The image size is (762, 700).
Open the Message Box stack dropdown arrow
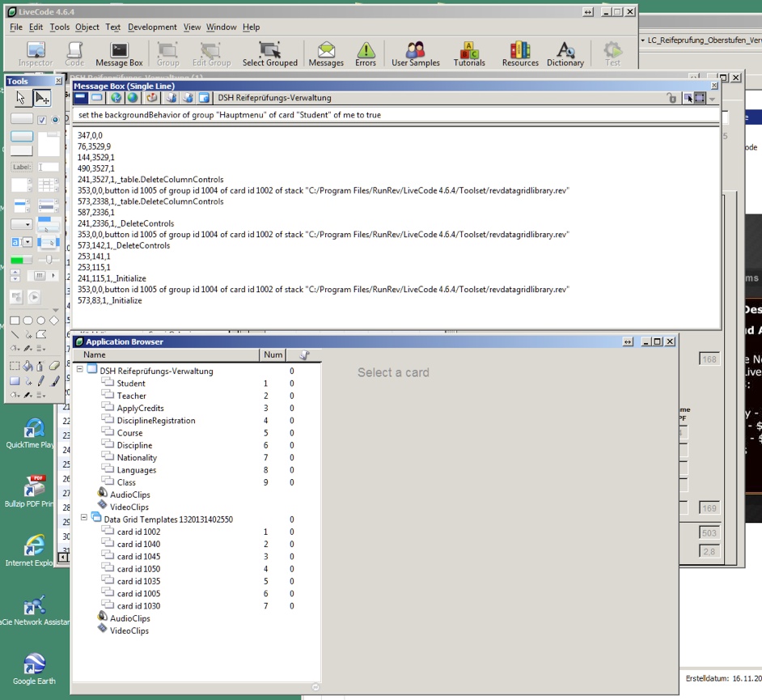click(x=712, y=99)
